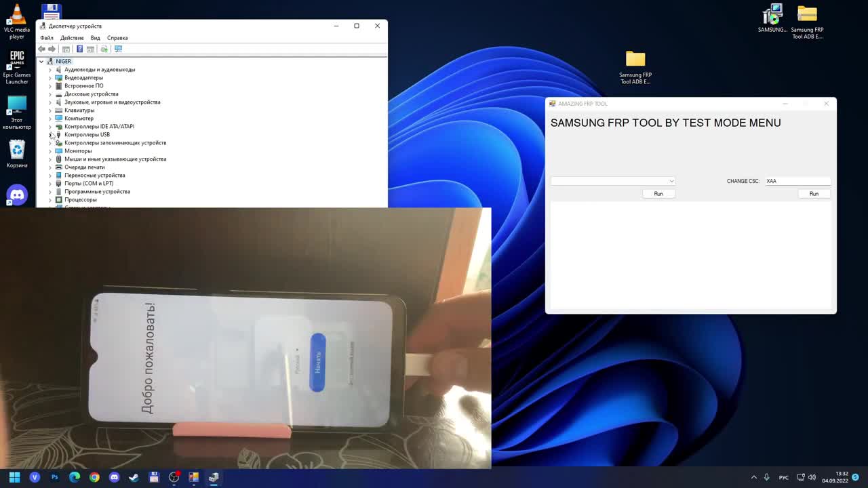The image size is (868, 488).
Task: Select the Очереди печати row
Action: point(85,167)
